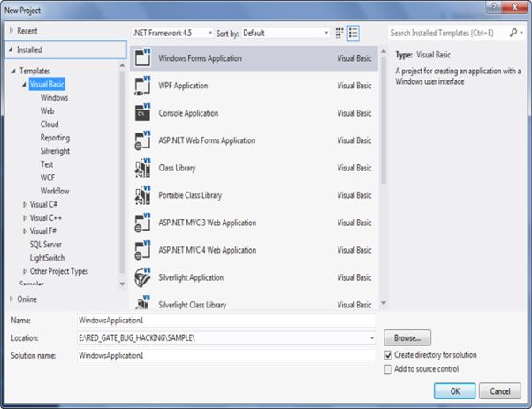Open the Sort by Default dropdown

coord(285,33)
